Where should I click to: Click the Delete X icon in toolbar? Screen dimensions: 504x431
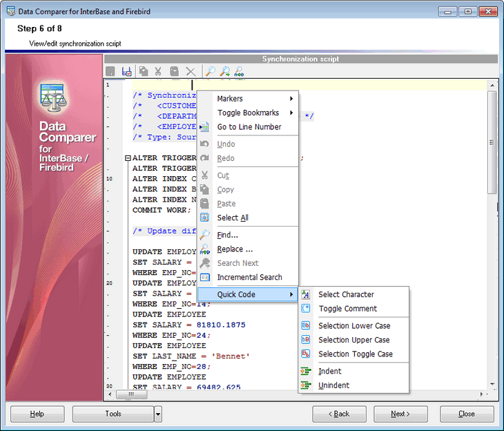click(191, 71)
